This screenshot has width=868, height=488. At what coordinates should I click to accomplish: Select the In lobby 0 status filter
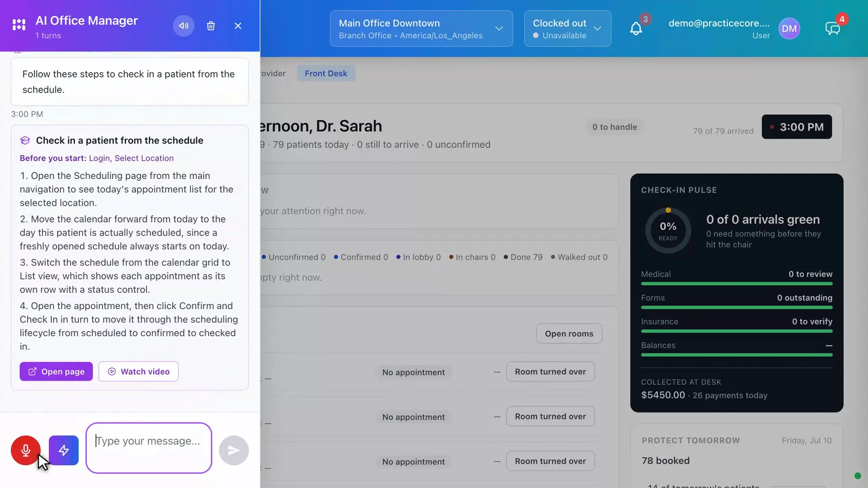pyautogui.click(x=418, y=257)
